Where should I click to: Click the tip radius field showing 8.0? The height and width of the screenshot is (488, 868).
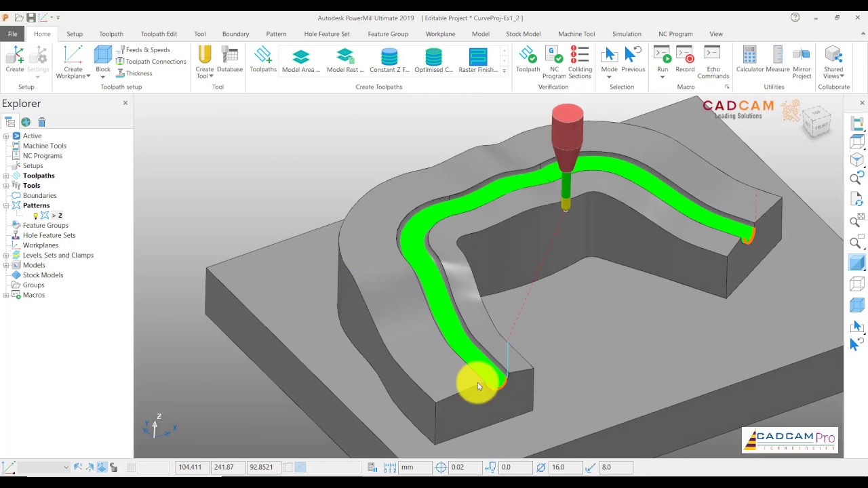pyautogui.click(x=616, y=467)
